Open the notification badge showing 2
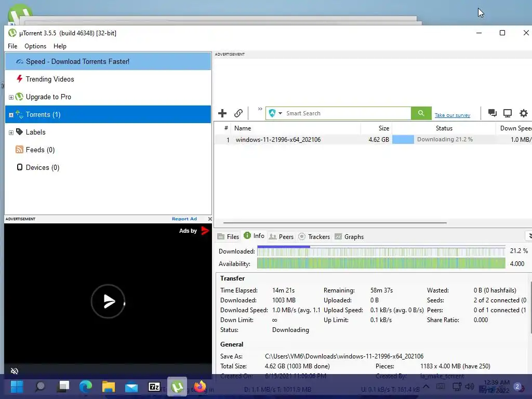The image size is (532, 399). (x=517, y=387)
